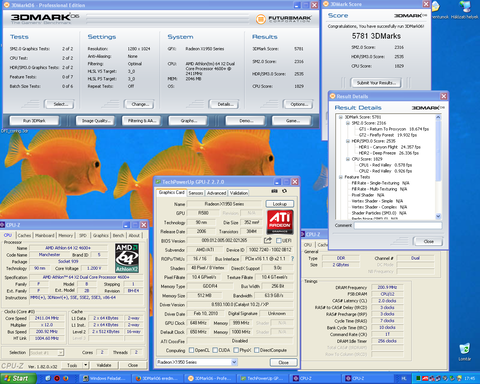Click the Result Details vertical scrollbar thumb
This screenshot has height=384, width=480.
438,151
